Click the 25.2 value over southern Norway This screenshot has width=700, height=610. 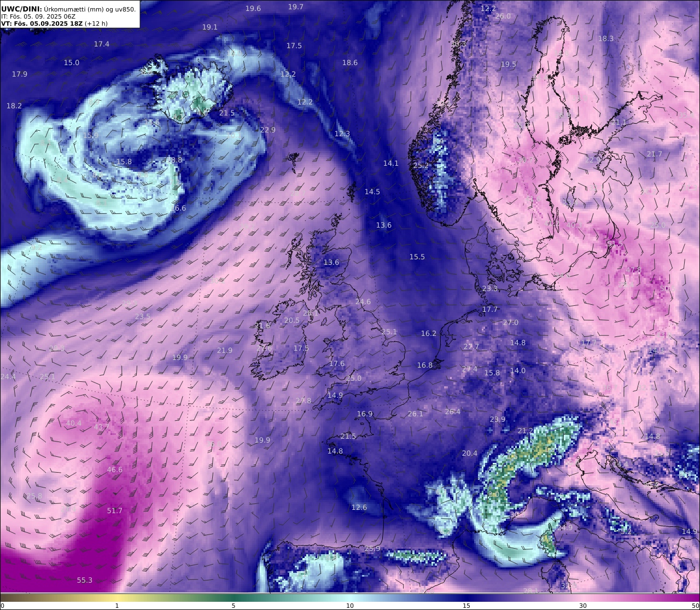pos(421,166)
